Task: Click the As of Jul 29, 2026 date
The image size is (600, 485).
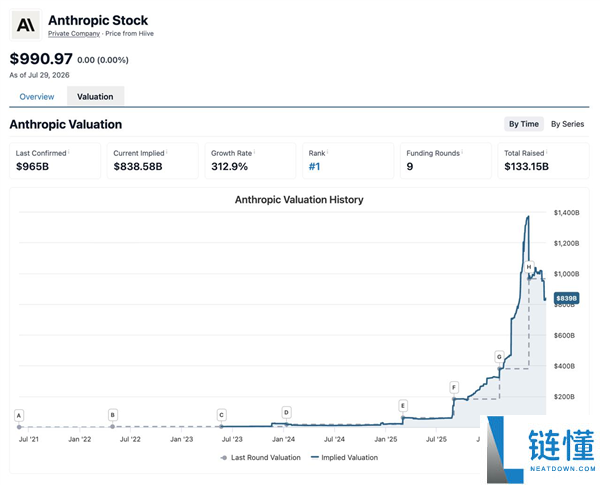Action: coord(39,75)
